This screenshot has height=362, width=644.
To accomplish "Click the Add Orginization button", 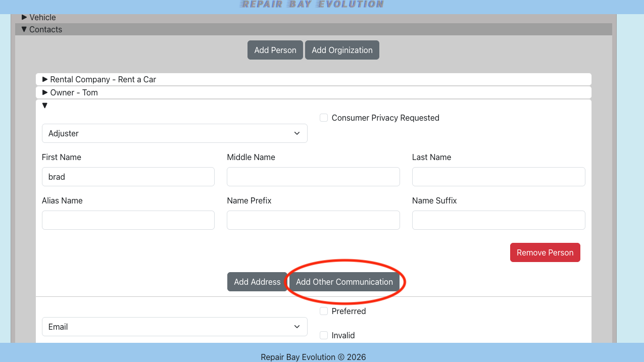I will point(342,50).
